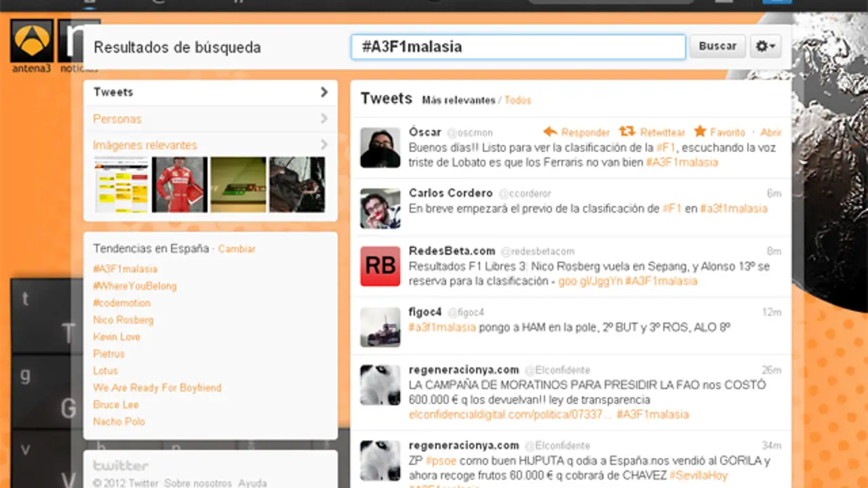The height and width of the screenshot is (488, 868).
Task: Select Nico Rosberg trending topic
Action: click(123, 320)
